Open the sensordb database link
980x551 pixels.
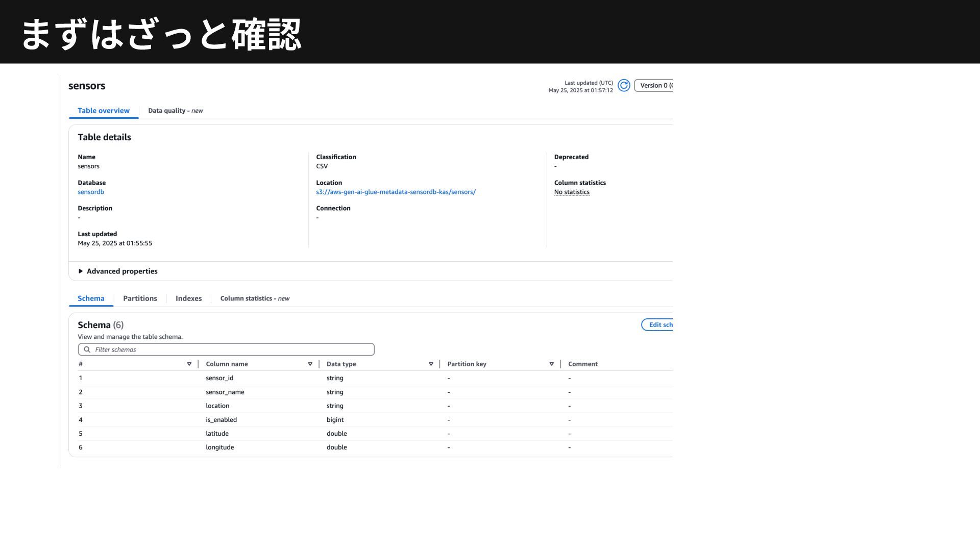[91, 192]
